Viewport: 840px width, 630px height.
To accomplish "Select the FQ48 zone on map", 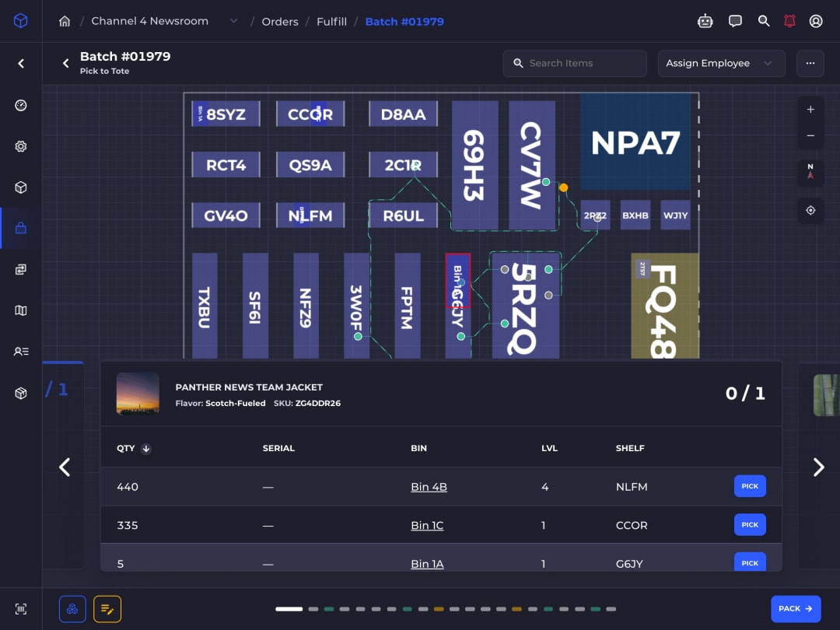I will coord(665,306).
